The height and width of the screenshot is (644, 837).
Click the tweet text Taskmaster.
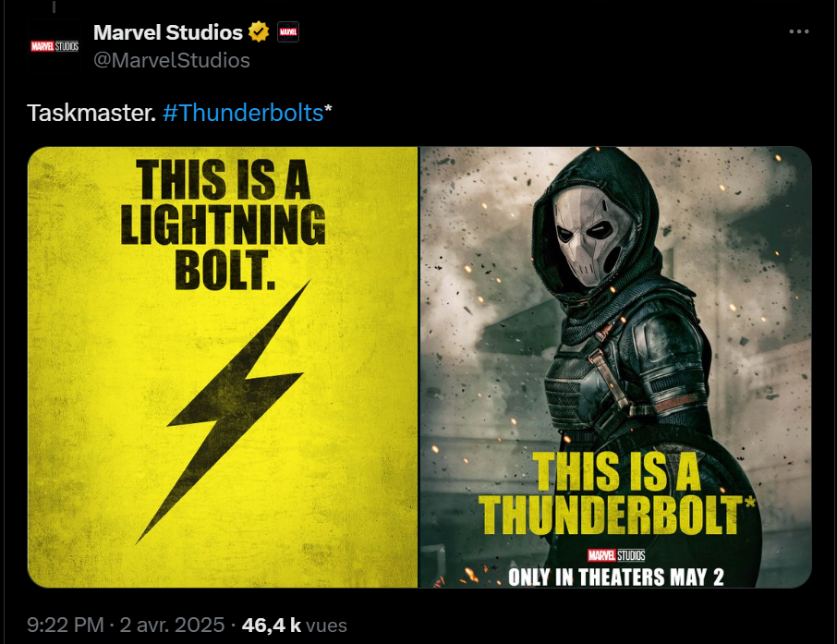coord(91,113)
